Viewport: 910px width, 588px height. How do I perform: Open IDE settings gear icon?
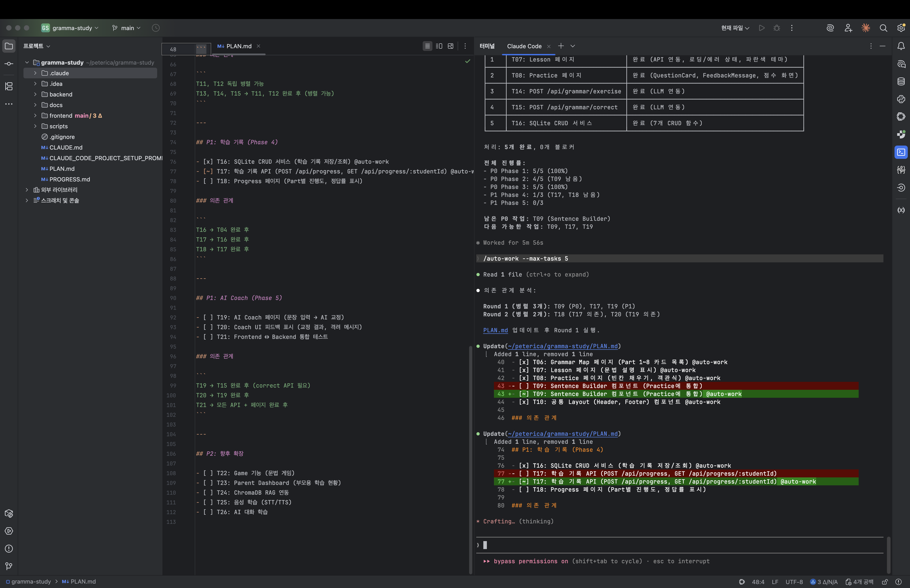(x=901, y=28)
